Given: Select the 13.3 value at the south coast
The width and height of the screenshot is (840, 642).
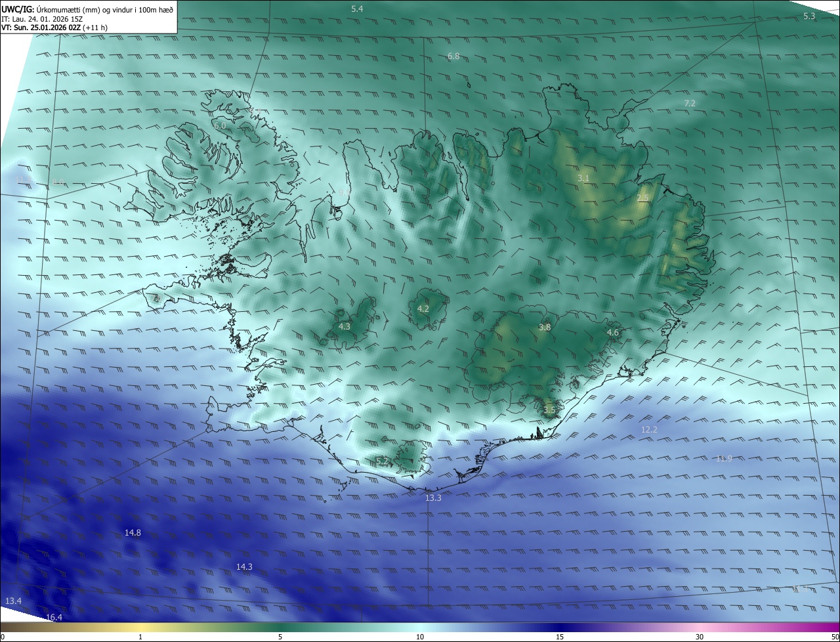Looking at the screenshot, I should pyautogui.click(x=434, y=498).
